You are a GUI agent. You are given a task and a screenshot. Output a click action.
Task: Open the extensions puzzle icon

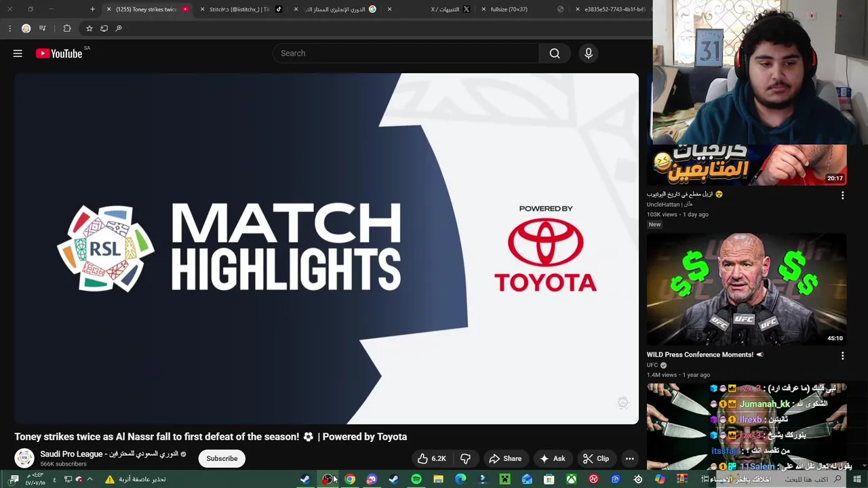click(66, 28)
